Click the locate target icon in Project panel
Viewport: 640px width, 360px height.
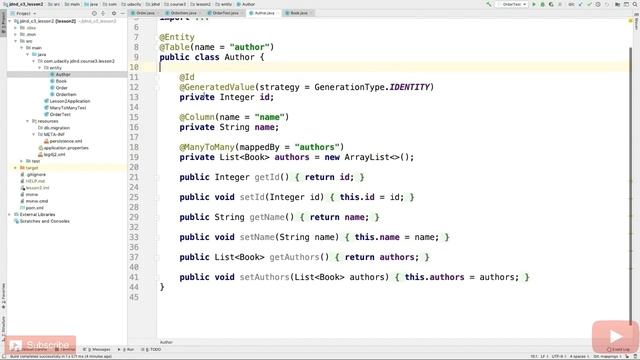(x=94, y=13)
